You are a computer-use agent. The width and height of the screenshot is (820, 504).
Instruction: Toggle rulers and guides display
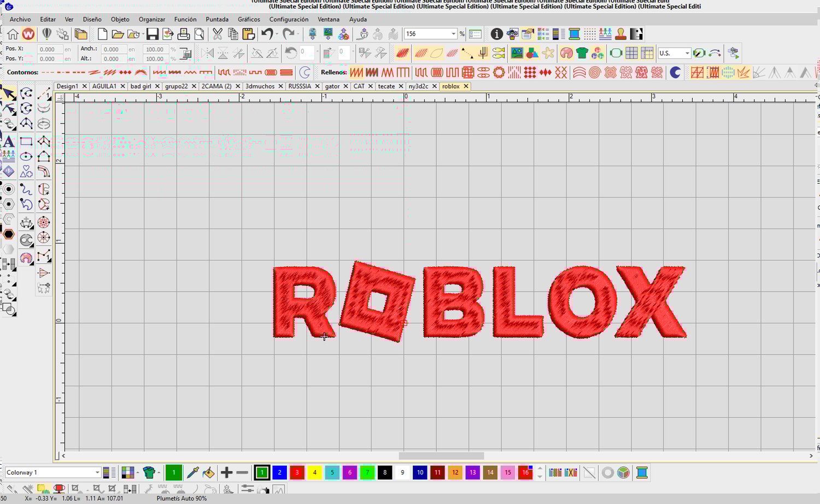click(x=647, y=53)
